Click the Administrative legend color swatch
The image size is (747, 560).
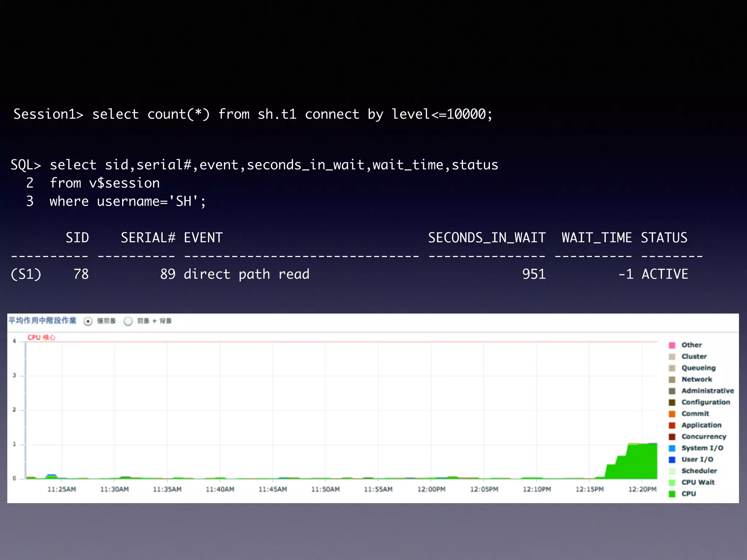click(x=672, y=391)
